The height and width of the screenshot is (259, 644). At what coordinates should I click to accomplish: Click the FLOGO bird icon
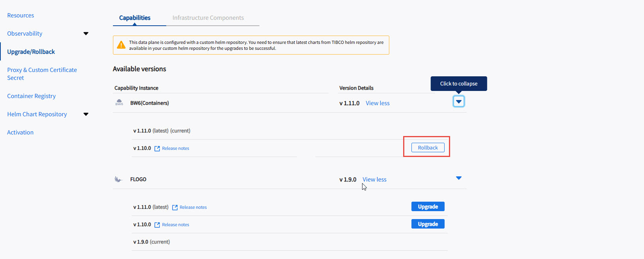118,179
